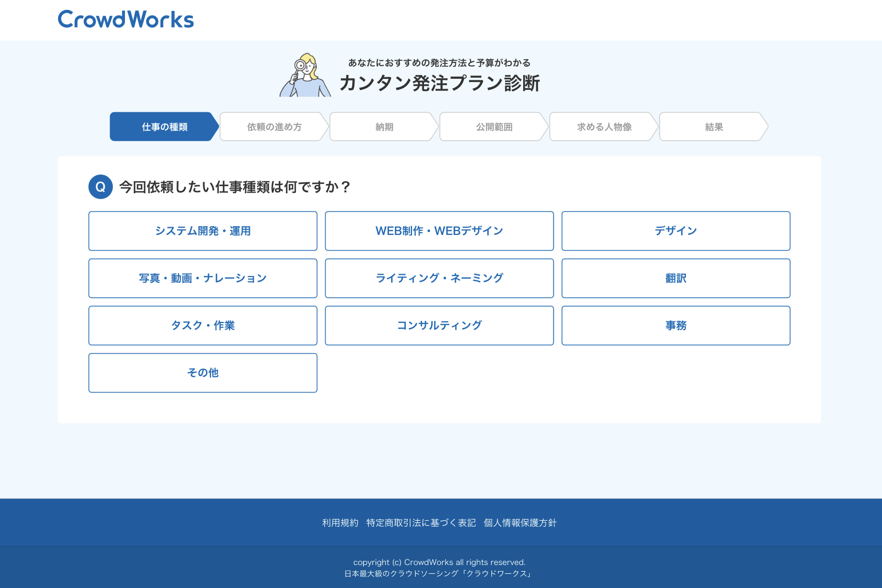
Task: Open 利用規約 footer link
Action: pyautogui.click(x=340, y=523)
